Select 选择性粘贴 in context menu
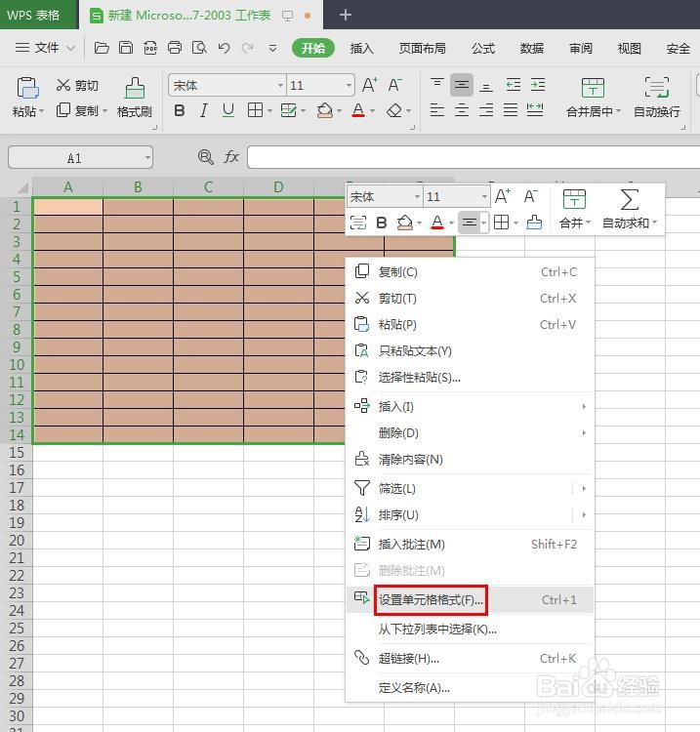700x732 pixels. click(471, 377)
